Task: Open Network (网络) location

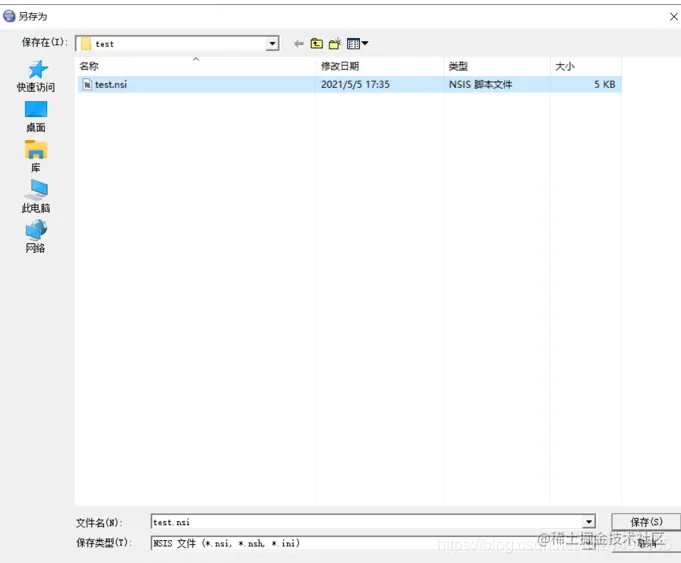Action: [x=36, y=237]
